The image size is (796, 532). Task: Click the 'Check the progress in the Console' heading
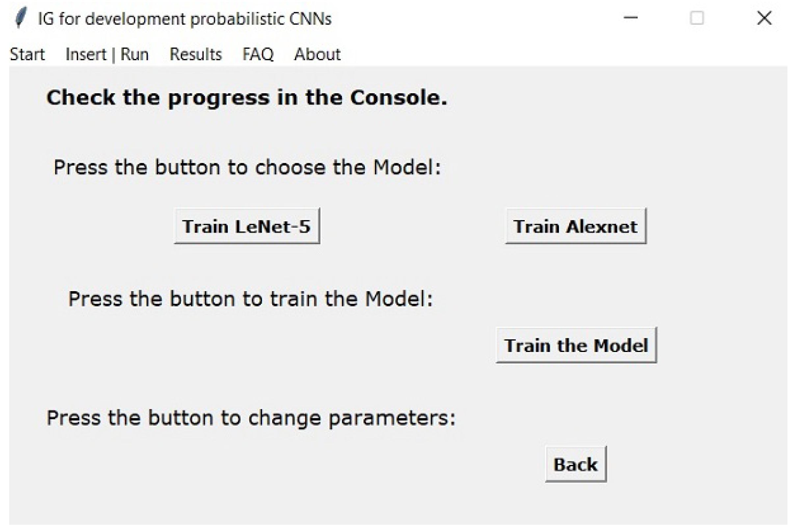247,98
